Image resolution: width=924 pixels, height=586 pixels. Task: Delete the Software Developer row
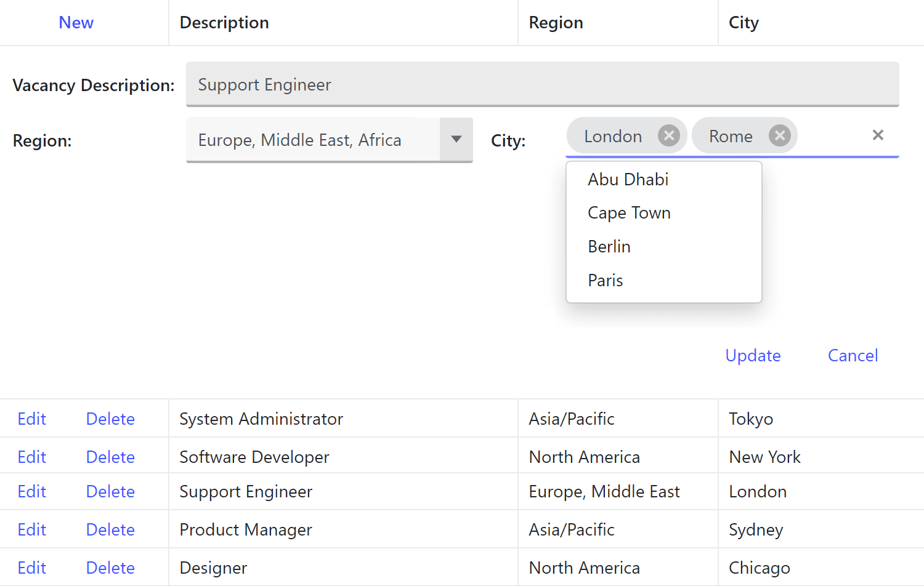110,457
